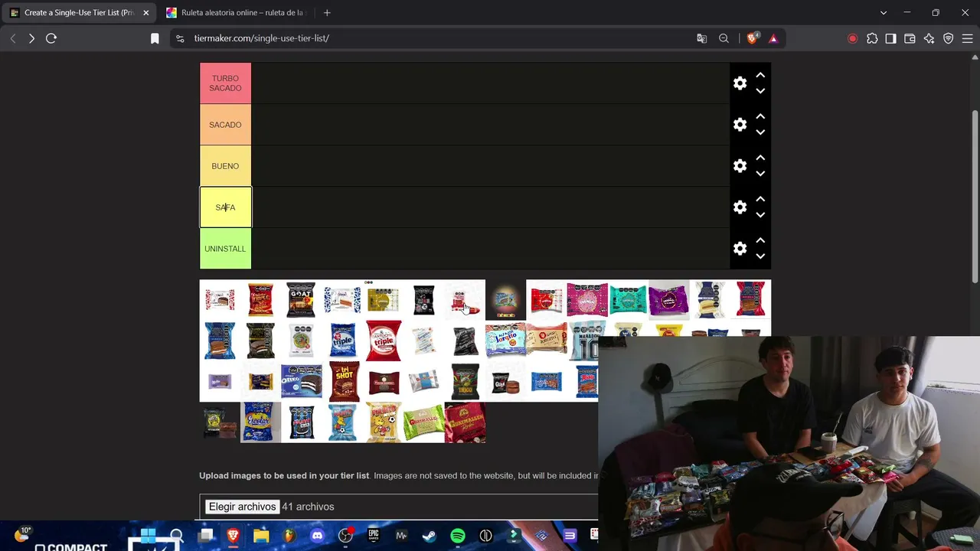The height and width of the screenshot is (551, 980).
Task: Open the browser main menu
Action: pyautogui.click(x=967, y=38)
